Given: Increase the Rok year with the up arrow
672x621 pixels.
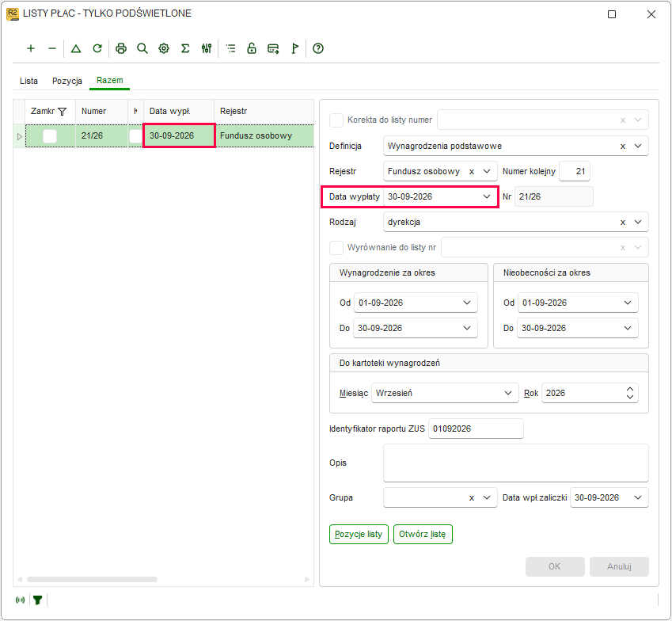Looking at the screenshot, I should tap(629, 390).
